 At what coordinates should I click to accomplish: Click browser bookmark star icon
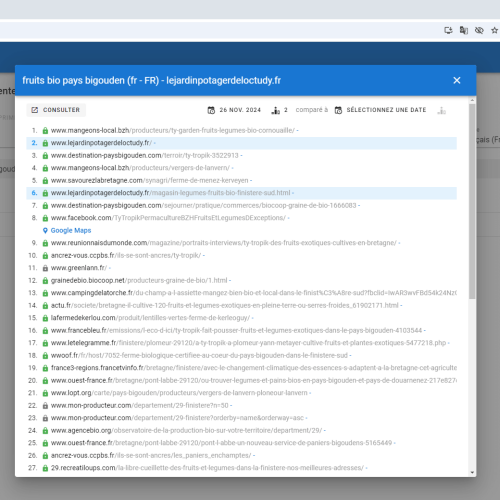click(494, 30)
